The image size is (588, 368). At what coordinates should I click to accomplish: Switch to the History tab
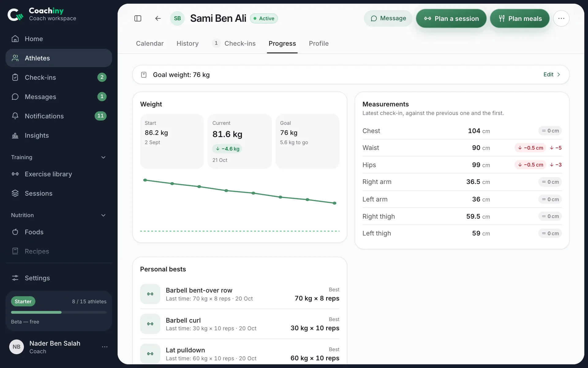[x=187, y=44]
